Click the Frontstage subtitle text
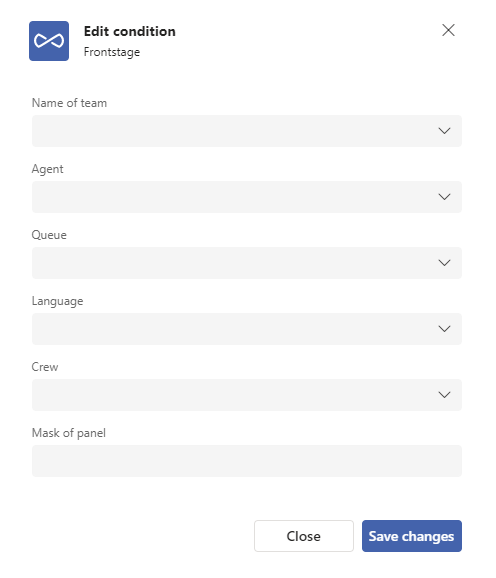 [112, 52]
